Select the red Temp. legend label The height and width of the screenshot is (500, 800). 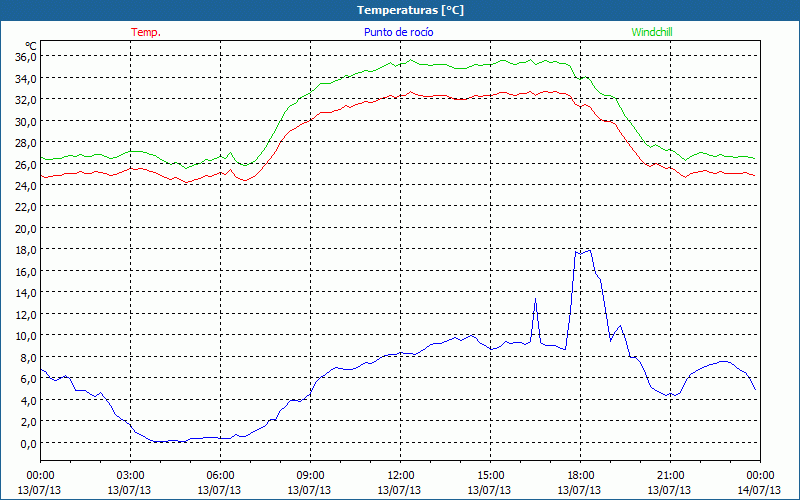[x=146, y=32]
